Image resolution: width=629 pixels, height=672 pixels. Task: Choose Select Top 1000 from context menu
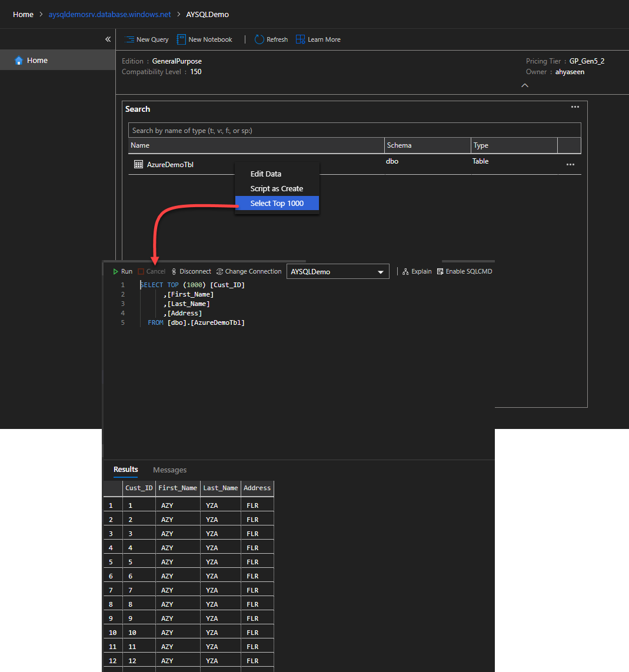tap(277, 203)
